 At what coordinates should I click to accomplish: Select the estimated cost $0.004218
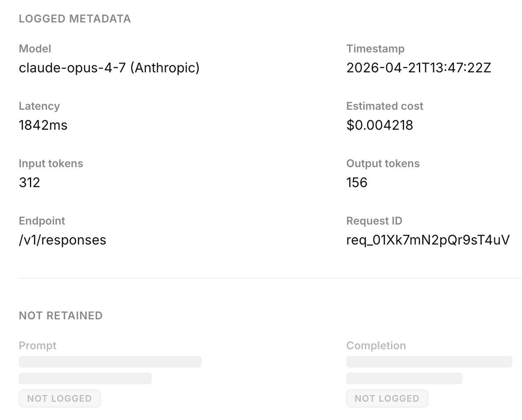point(379,125)
